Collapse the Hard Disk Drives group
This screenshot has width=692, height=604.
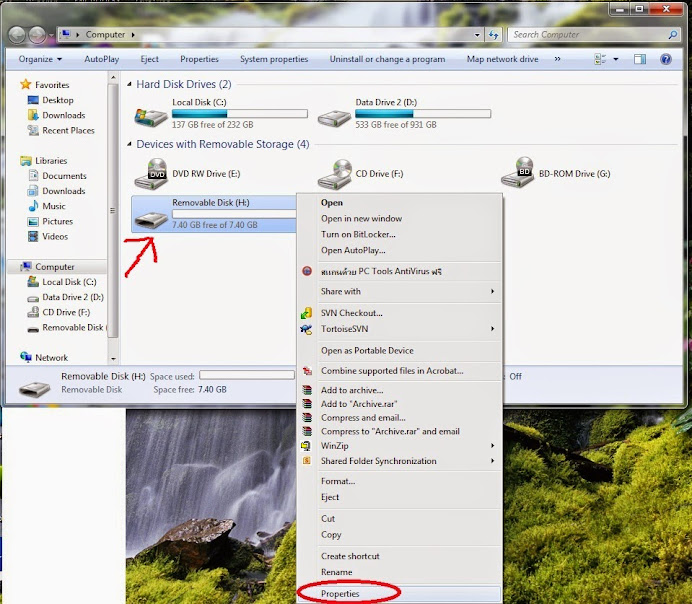tap(129, 84)
